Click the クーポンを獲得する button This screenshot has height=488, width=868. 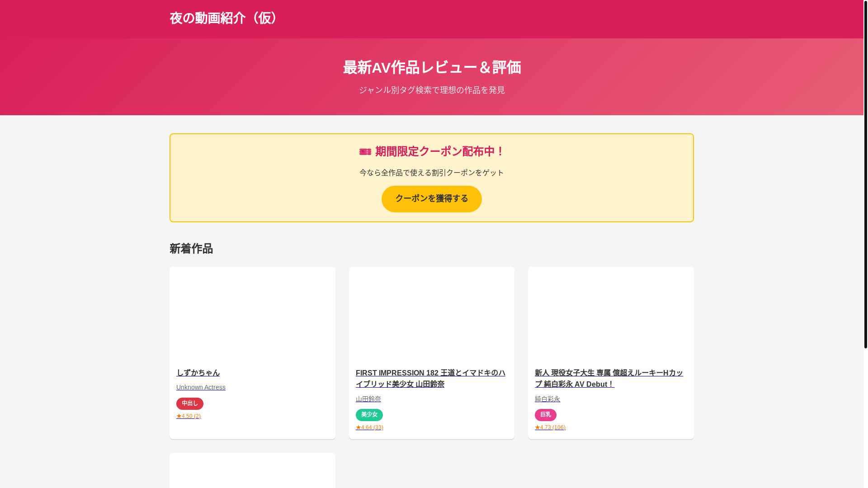click(431, 199)
